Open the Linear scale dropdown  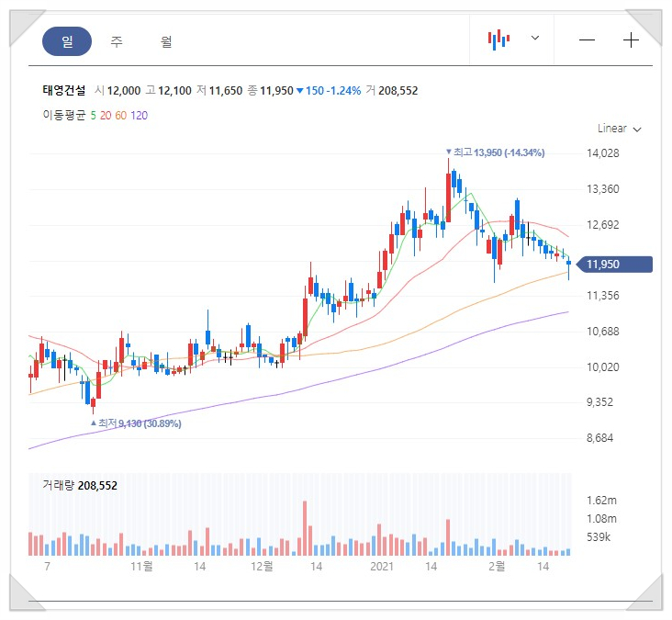(619, 129)
